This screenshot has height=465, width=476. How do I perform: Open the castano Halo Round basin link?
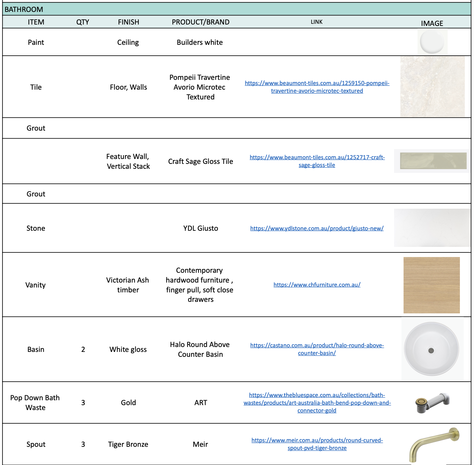[317, 349]
